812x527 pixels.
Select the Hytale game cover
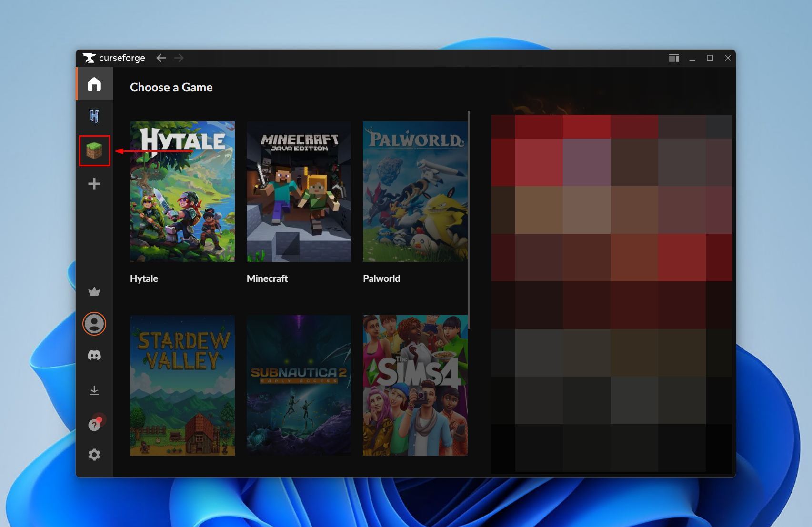(x=182, y=191)
